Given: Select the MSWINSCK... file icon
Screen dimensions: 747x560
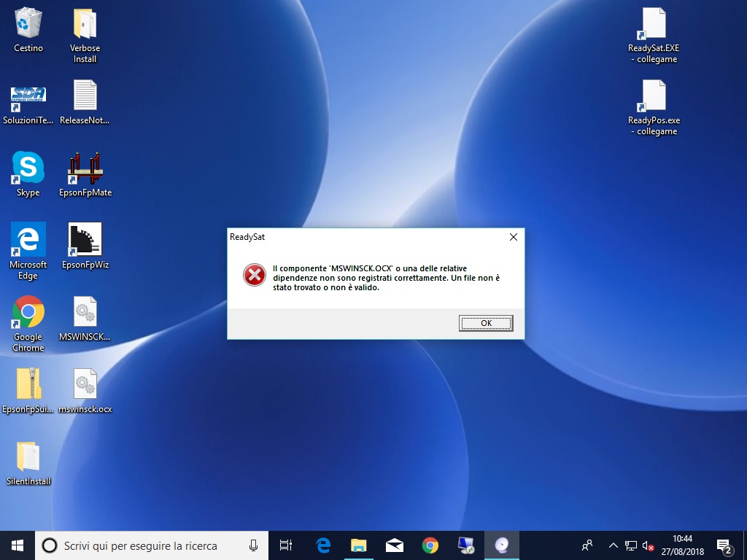Looking at the screenshot, I should coord(85,319).
